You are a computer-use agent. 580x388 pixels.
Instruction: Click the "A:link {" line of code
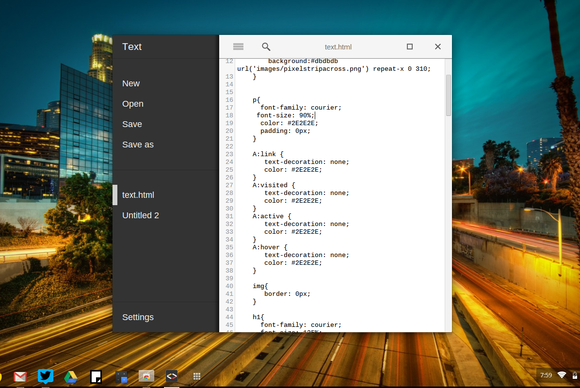(x=268, y=154)
